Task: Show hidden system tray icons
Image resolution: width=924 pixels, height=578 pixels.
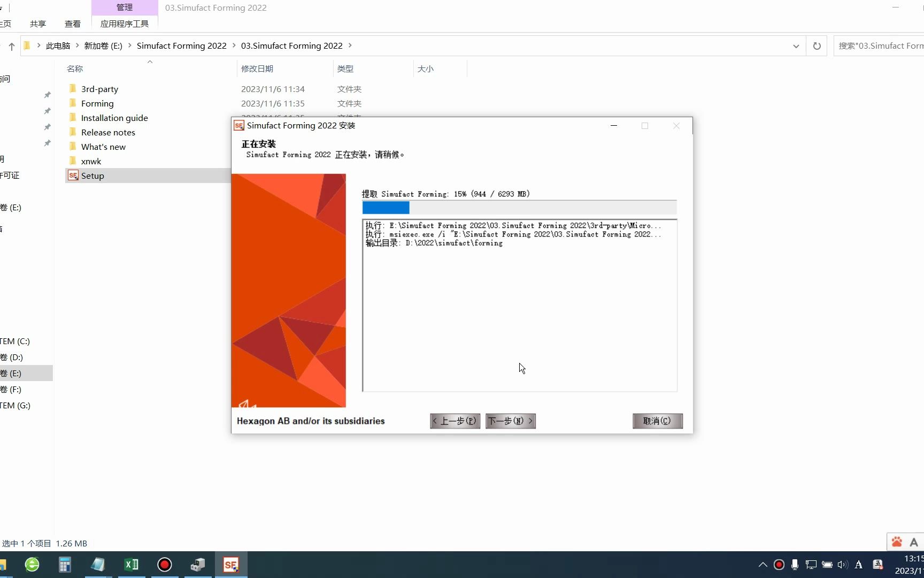Action: click(x=763, y=565)
